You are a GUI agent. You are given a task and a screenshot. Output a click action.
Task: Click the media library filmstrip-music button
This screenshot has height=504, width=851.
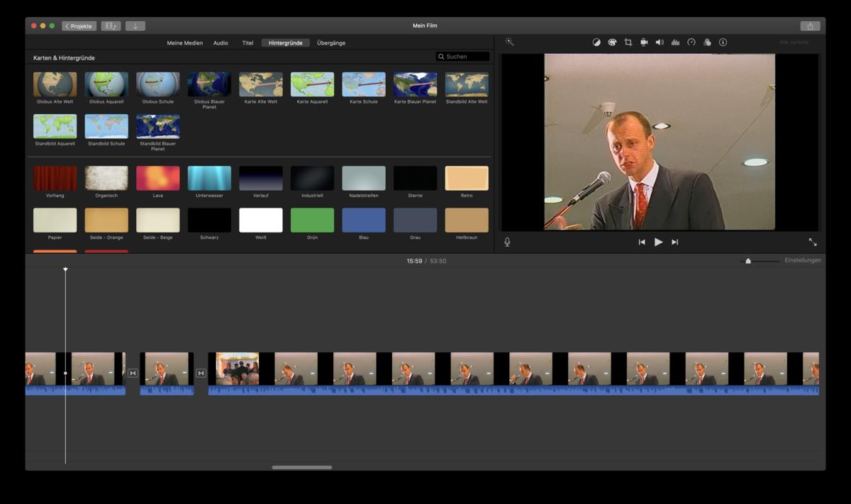pos(111,26)
